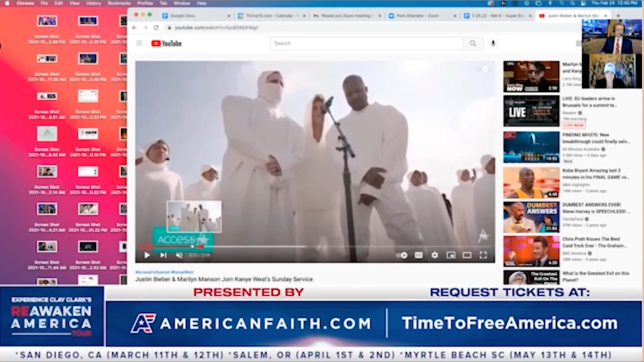This screenshot has height=362, width=644.
Task: Toggle the autoplay switch
Action: click(x=401, y=255)
